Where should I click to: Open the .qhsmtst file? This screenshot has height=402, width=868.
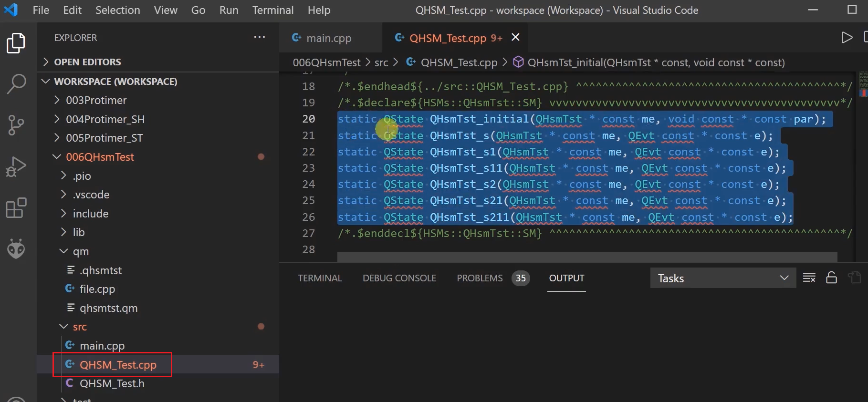coord(100,270)
